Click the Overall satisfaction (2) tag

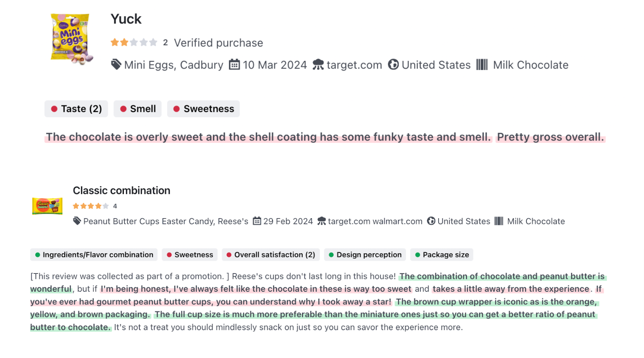pyautogui.click(x=271, y=255)
